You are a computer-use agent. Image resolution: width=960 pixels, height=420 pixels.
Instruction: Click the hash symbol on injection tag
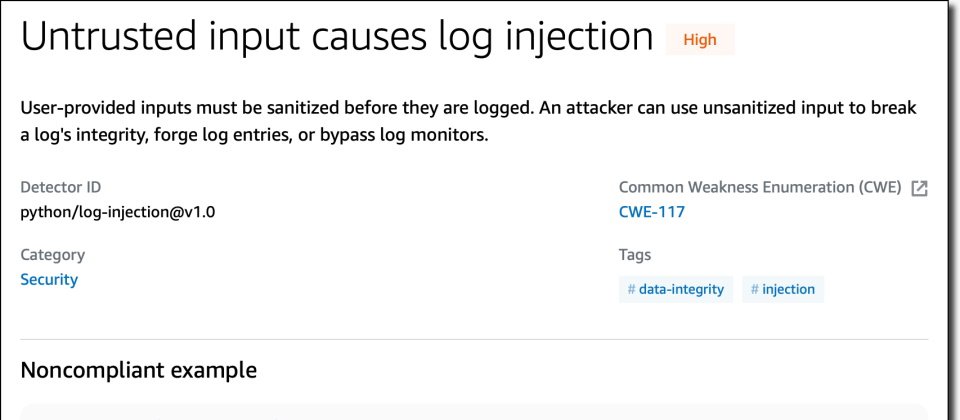(754, 290)
